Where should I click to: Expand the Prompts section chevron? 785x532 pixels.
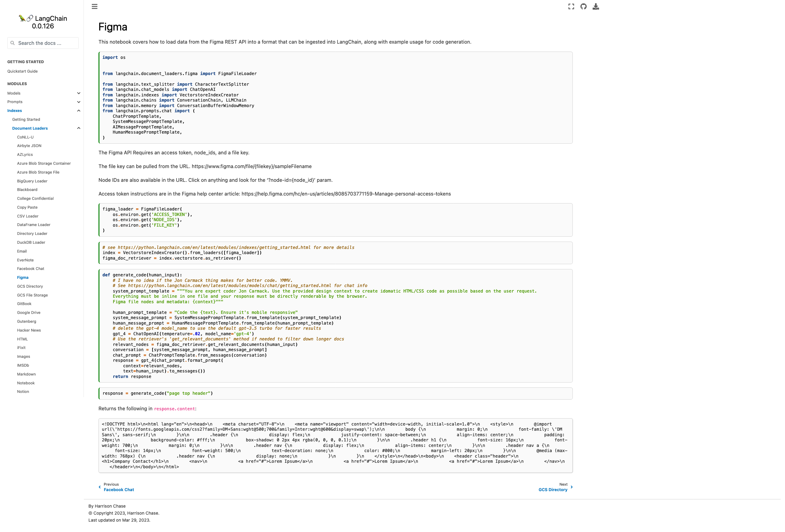tap(79, 102)
